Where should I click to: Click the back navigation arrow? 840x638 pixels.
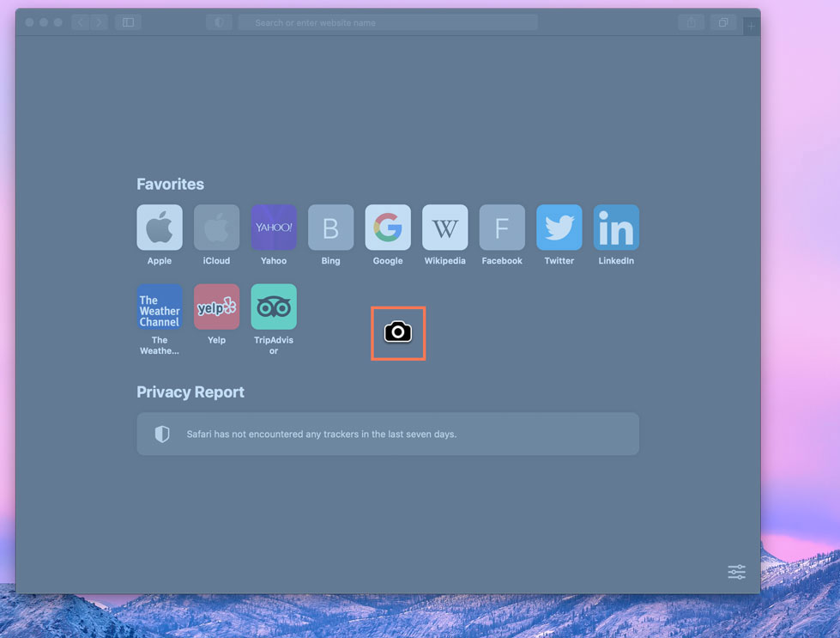(80, 21)
